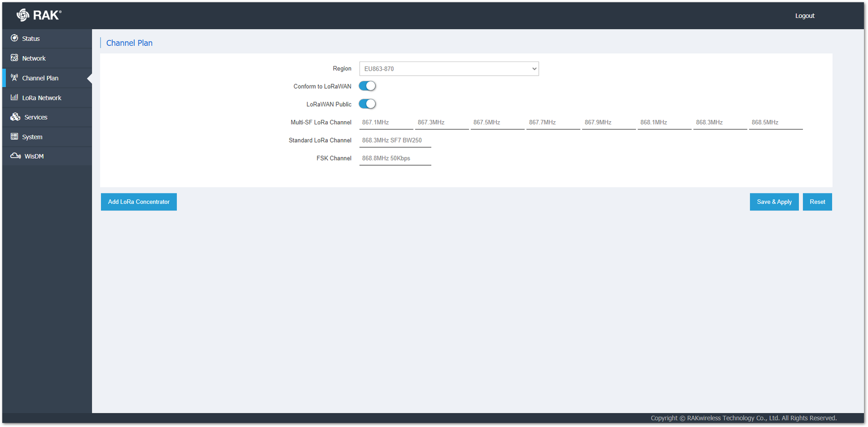868x427 pixels.
Task: Open the WisDM menu item
Action: [x=47, y=156]
